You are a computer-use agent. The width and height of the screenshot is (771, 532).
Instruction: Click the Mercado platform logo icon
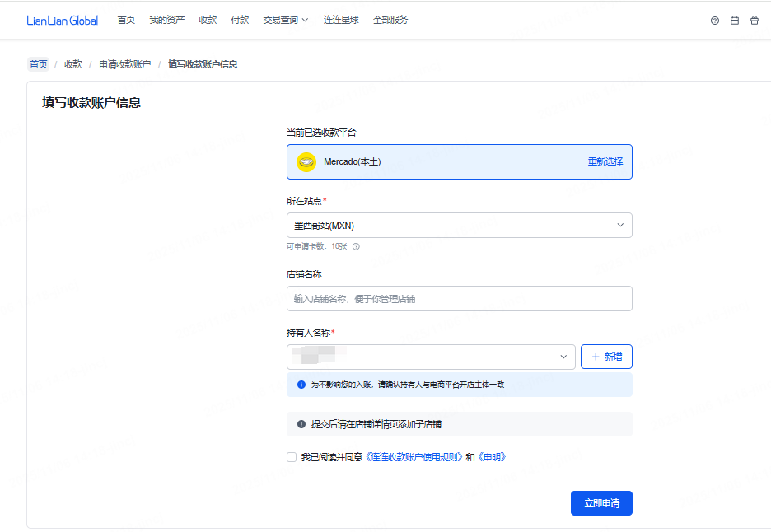click(306, 162)
